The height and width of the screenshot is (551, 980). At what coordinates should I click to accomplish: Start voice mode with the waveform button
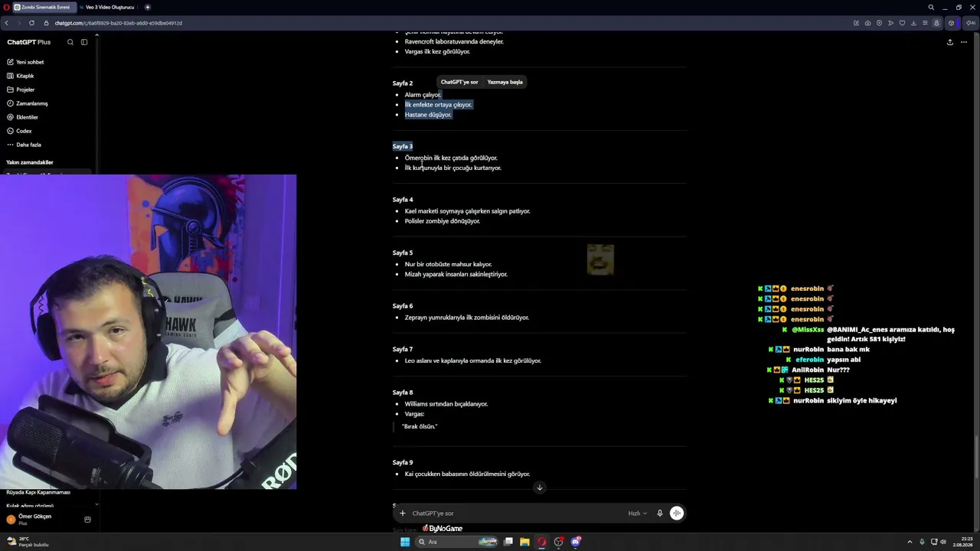point(677,514)
